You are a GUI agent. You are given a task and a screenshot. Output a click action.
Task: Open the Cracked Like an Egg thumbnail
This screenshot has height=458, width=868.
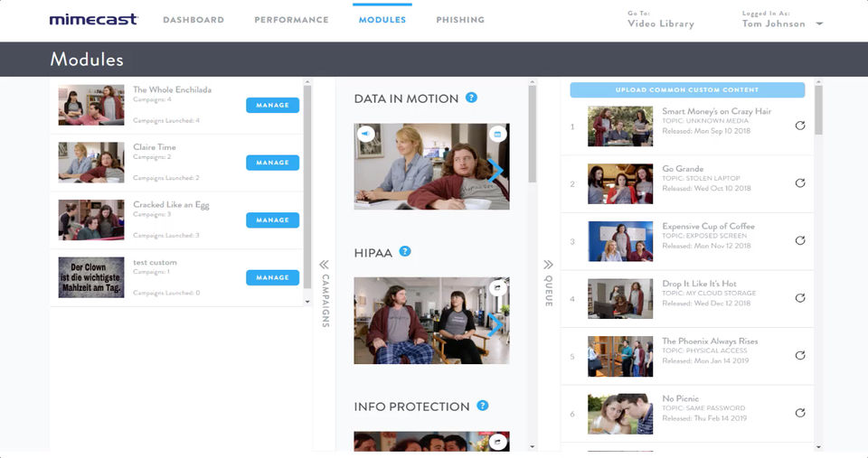pos(91,220)
